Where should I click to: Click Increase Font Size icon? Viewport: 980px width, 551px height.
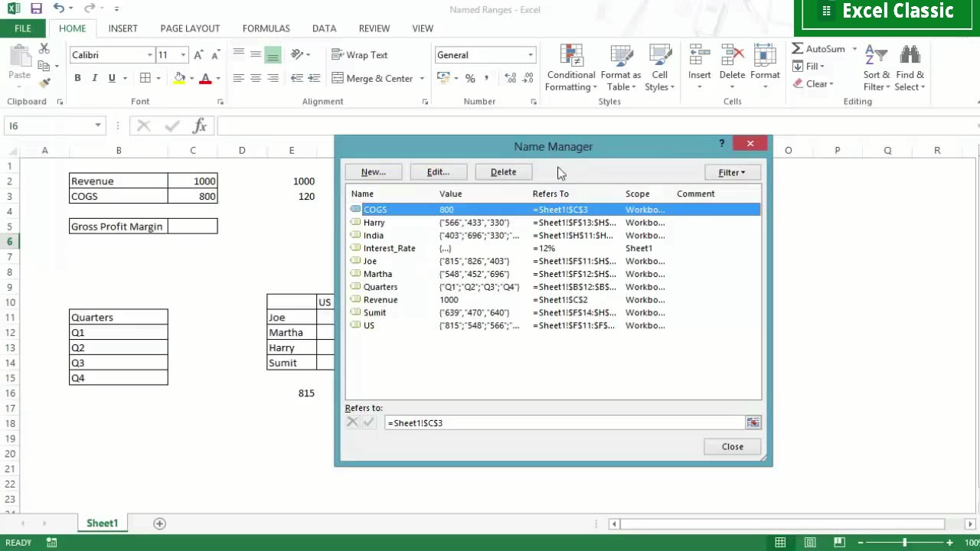tap(198, 55)
